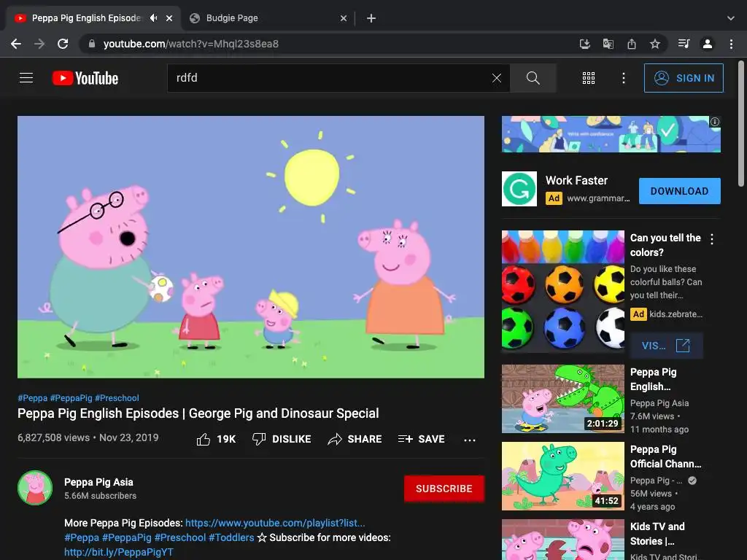This screenshot has height=560, width=747.
Task: Open the colorful soccer balls ad thumbnail
Action: pos(563,292)
